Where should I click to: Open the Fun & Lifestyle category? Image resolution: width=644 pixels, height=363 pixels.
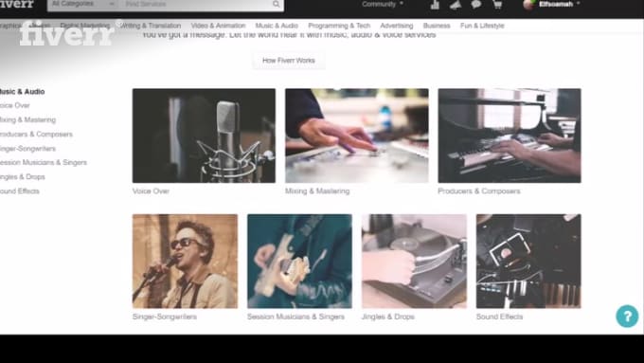pos(482,26)
